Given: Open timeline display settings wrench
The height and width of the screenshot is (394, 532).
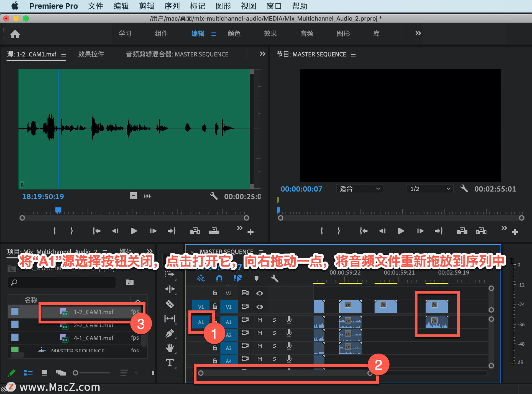Looking at the screenshot, I should point(274,278).
